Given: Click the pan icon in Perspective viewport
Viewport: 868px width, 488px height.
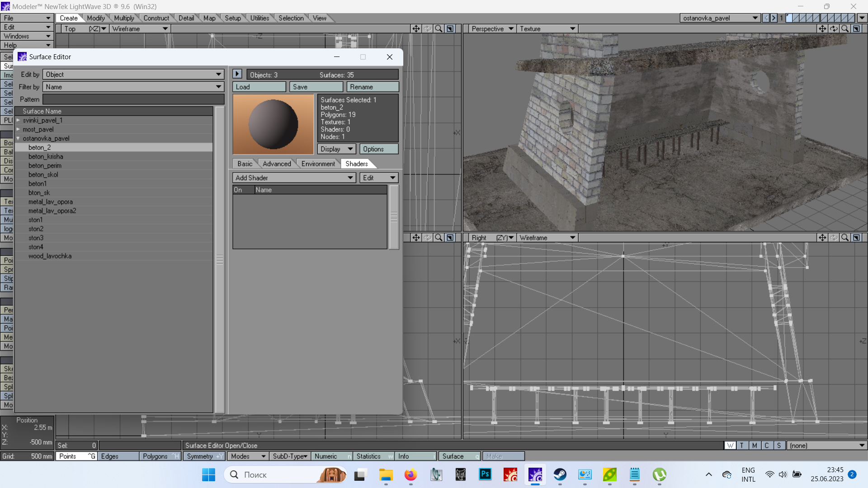Looking at the screenshot, I should [x=822, y=28].
